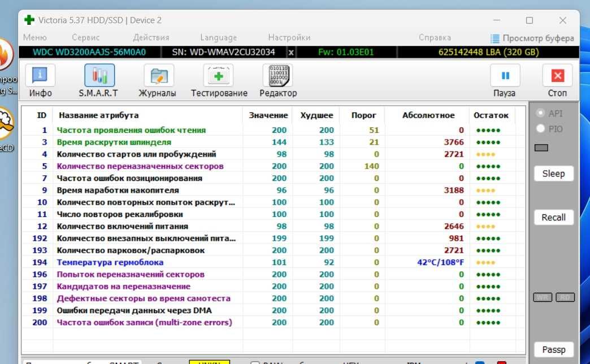Image resolution: width=590 pixels, height=364 pixels.
Task: Click the small gray indicator below PIO
Action: [541, 148]
